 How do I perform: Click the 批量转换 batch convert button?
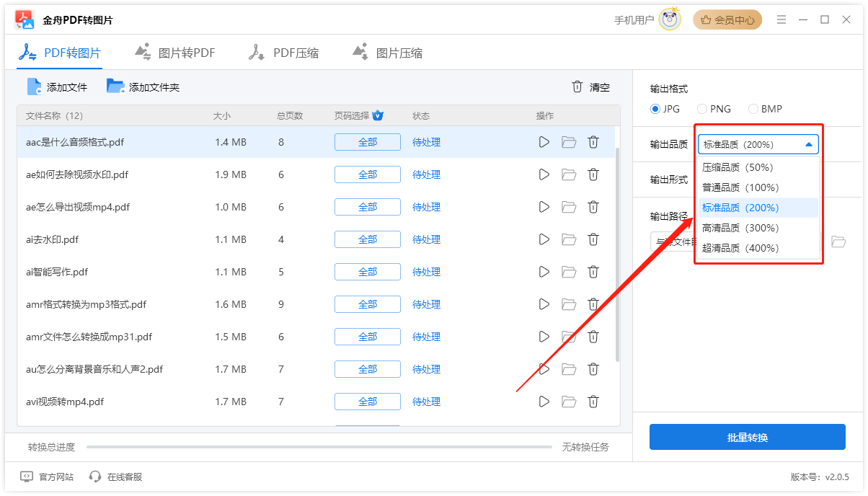747,437
